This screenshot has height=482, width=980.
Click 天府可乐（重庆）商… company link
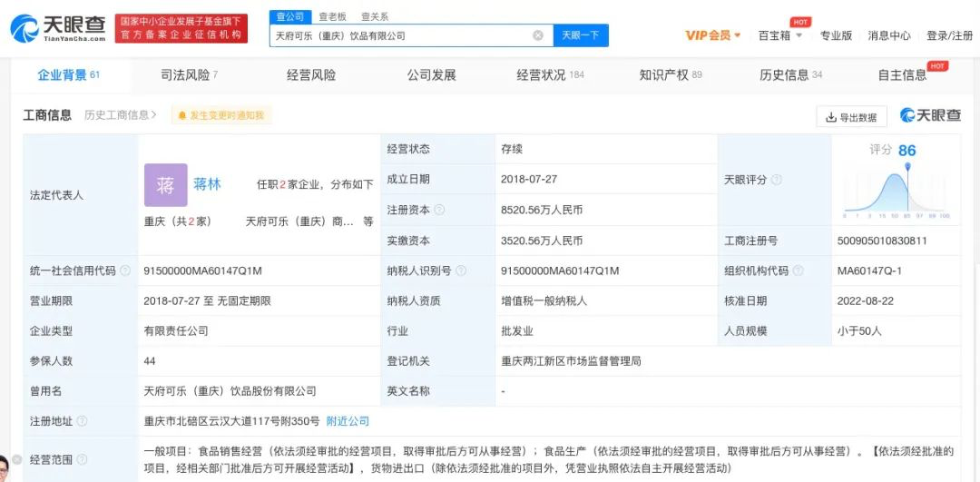pyautogui.click(x=299, y=221)
